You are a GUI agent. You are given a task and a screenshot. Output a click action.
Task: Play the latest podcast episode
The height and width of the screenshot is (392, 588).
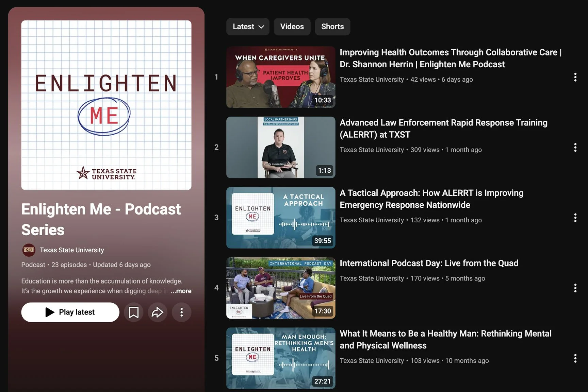click(x=70, y=312)
